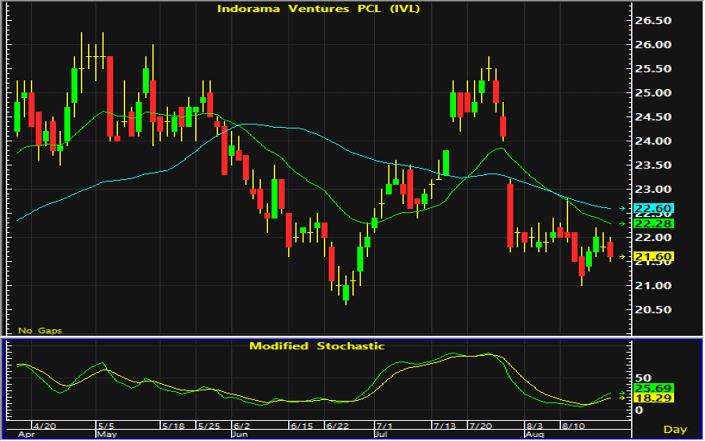705x441 pixels.
Task: Click the 23.00 price axis label
Action: coord(653,189)
